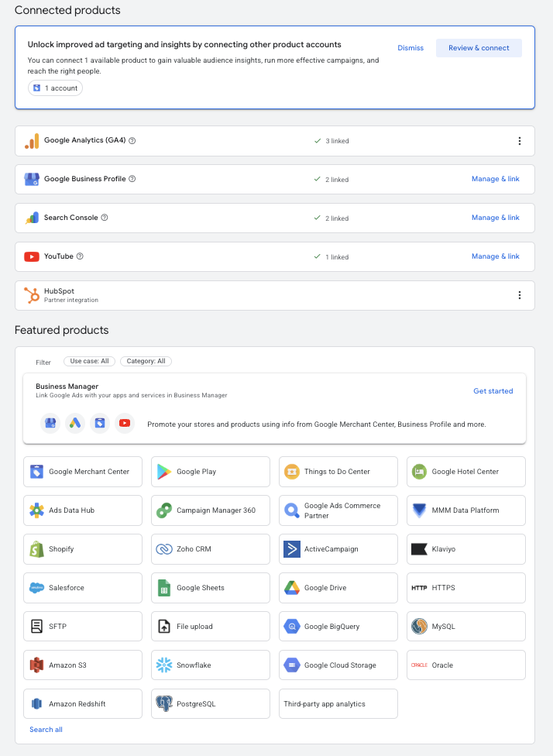The height and width of the screenshot is (756, 553).
Task: Open the Things to Do Center card
Action: tap(338, 472)
